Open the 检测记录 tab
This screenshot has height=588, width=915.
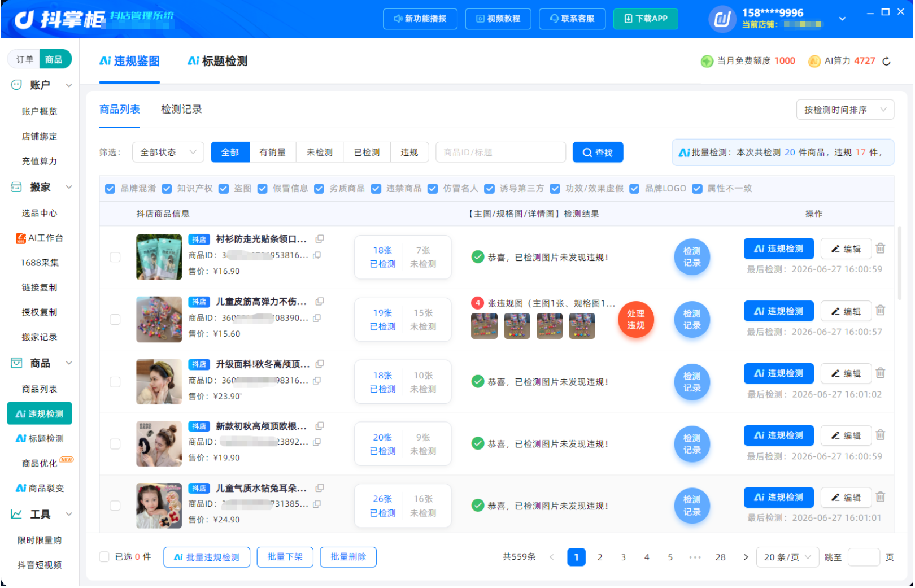click(x=181, y=110)
